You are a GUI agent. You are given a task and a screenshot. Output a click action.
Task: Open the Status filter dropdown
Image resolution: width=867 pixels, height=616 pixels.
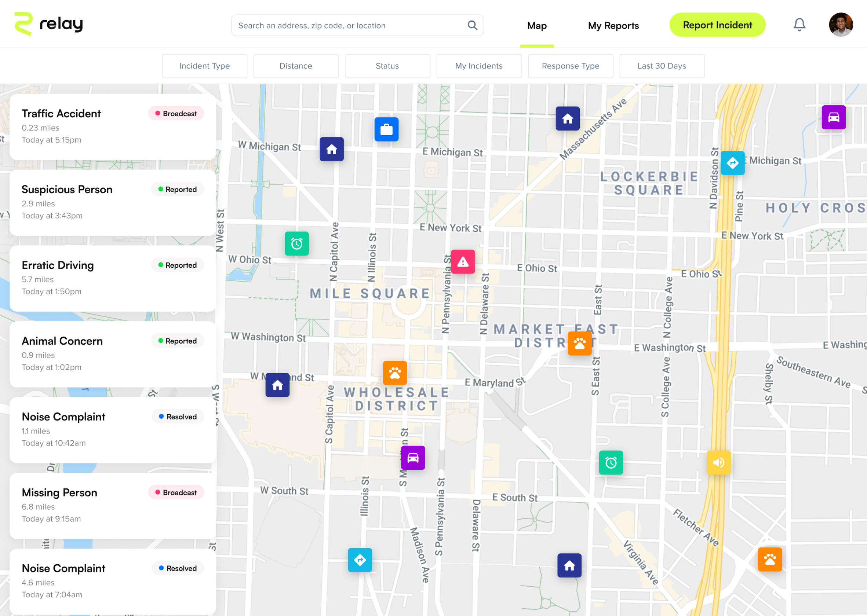coord(387,66)
